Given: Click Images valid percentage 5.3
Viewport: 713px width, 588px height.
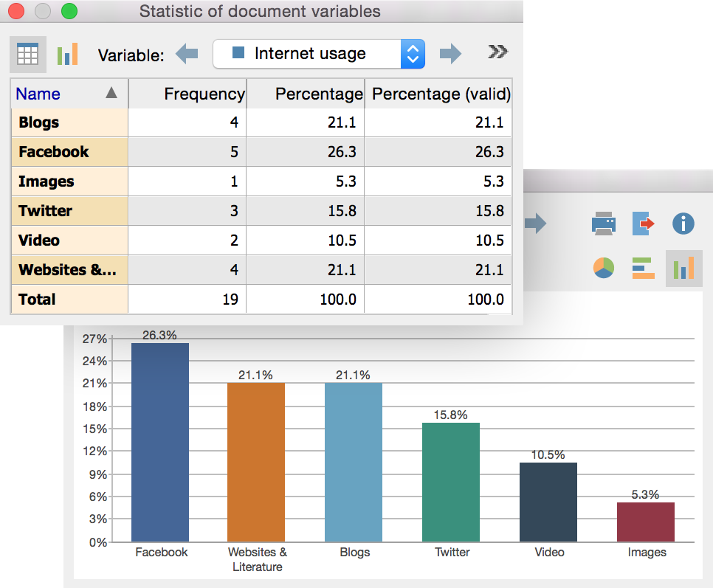Looking at the screenshot, I should (x=493, y=181).
